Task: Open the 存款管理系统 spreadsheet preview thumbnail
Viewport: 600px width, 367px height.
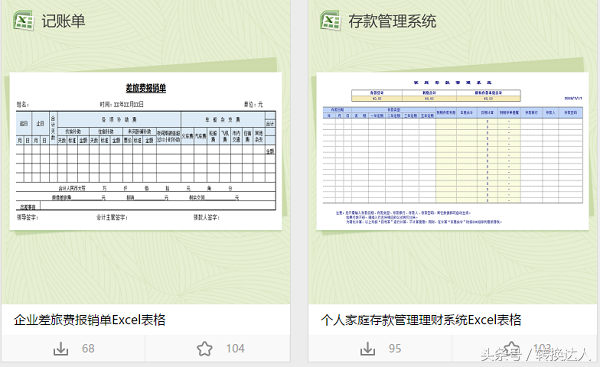Action: (x=453, y=151)
